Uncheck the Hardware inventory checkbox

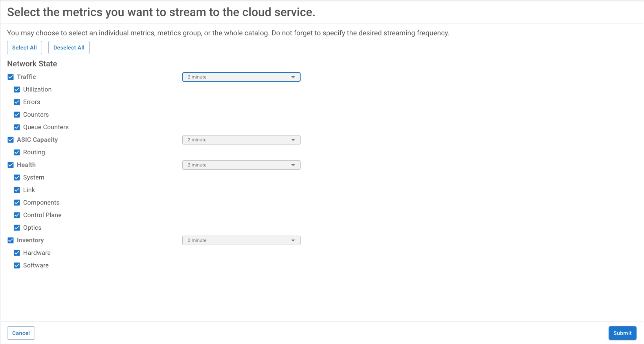point(17,253)
